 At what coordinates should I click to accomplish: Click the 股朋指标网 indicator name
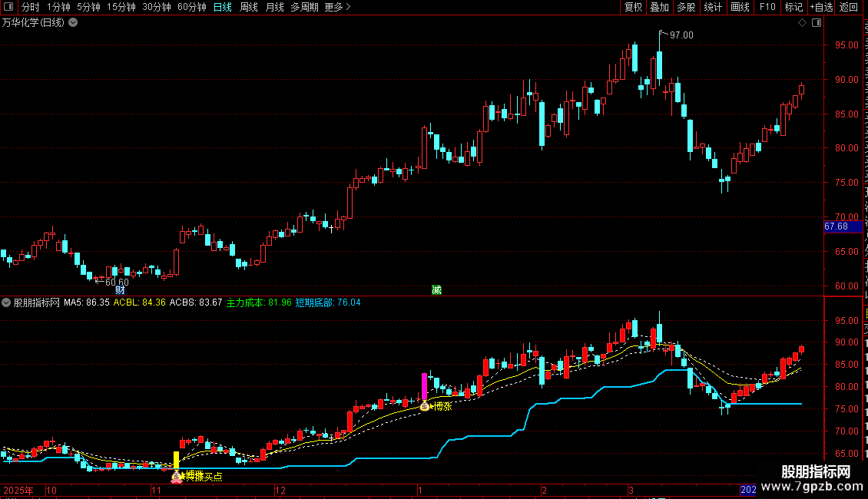pyautogui.click(x=37, y=302)
